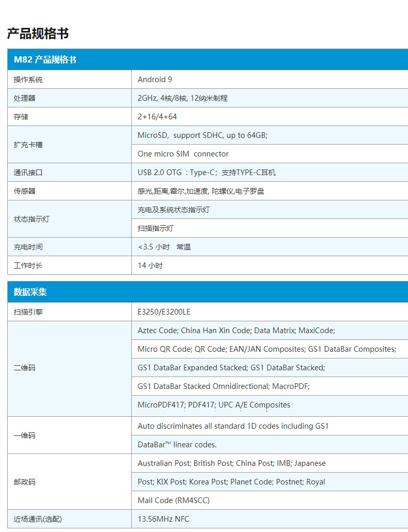408x532 pixels.
Task: Click the 扫描引擎 label cell
Action: tap(69, 312)
